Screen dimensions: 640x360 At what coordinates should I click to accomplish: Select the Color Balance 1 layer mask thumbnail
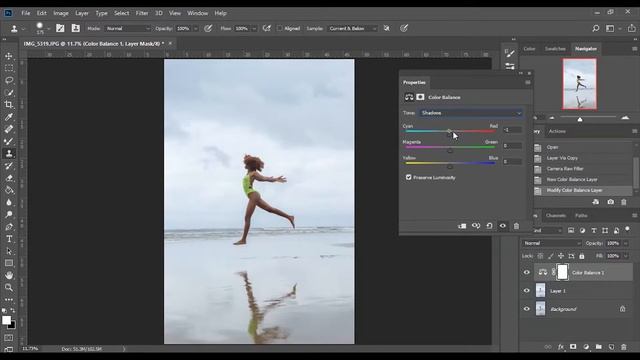[x=562, y=272]
